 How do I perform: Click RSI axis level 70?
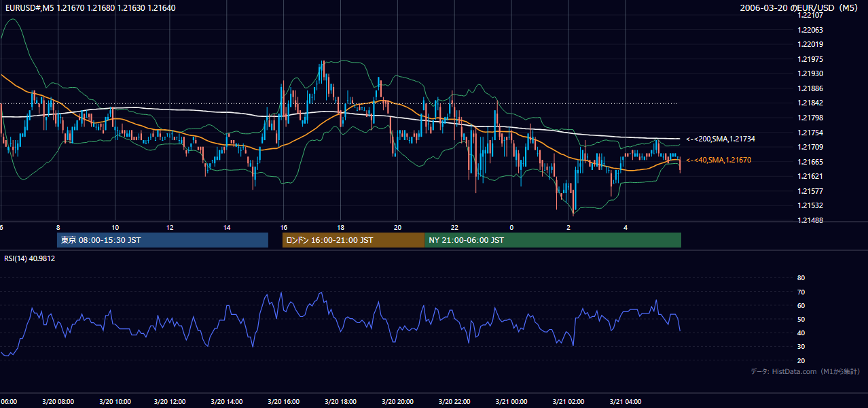(801, 292)
